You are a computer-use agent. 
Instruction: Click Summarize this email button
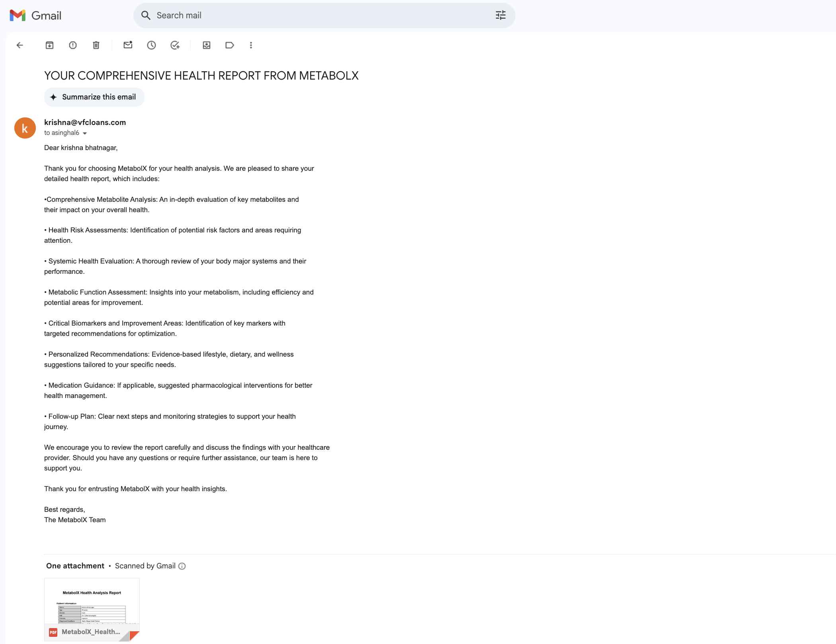(x=94, y=97)
